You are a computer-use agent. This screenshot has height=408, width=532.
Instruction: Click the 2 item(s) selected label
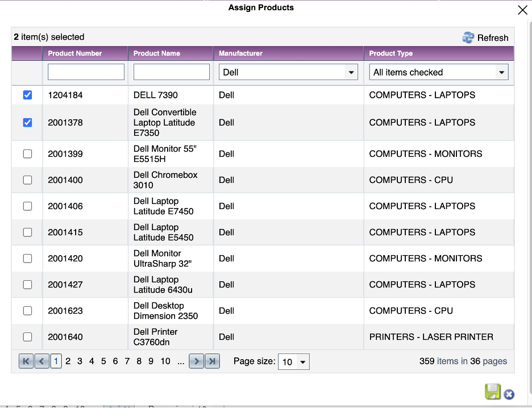[49, 37]
